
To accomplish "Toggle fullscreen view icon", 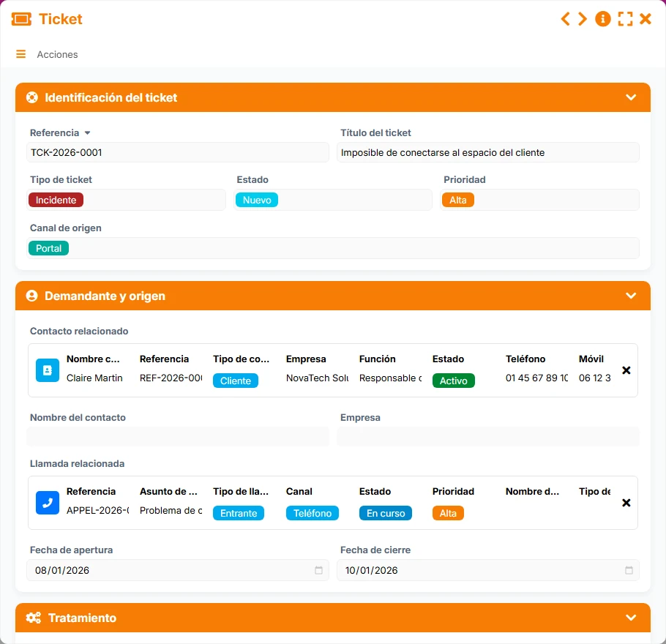I will pyautogui.click(x=625, y=19).
